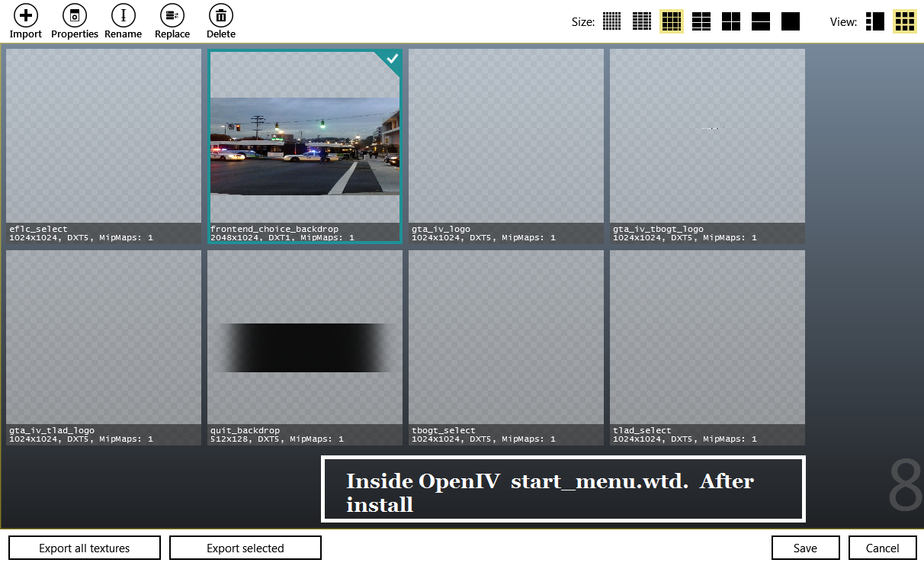This screenshot has height=566, width=924.
Task: Click Export all textures button
Action: click(x=85, y=548)
